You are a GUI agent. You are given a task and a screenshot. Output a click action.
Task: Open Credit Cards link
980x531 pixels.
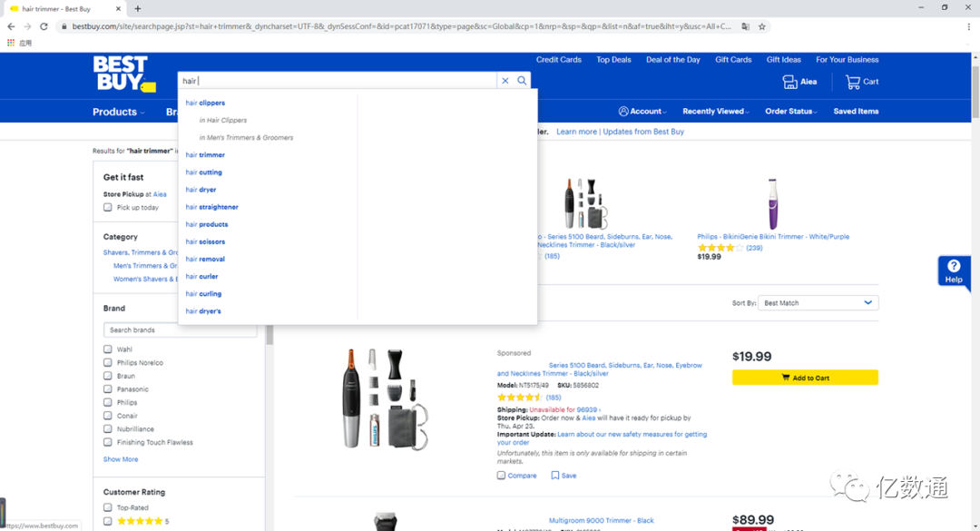coord(559,60)
